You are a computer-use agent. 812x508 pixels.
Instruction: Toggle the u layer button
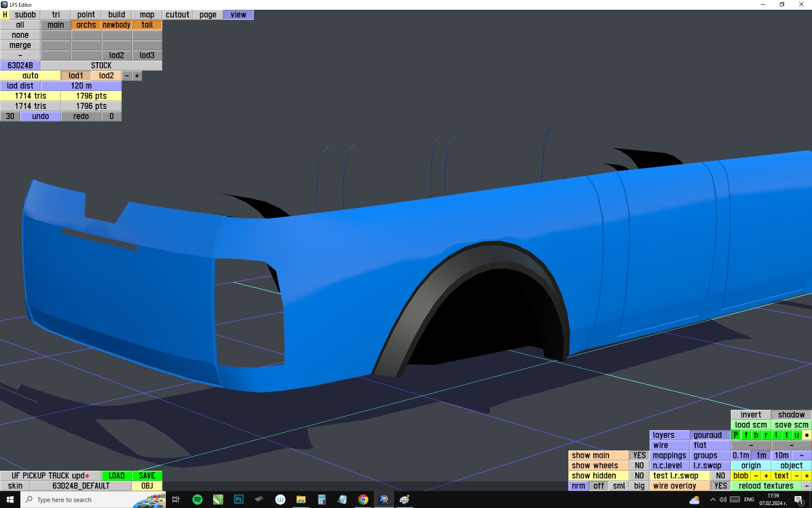click(x=797, y=435)
